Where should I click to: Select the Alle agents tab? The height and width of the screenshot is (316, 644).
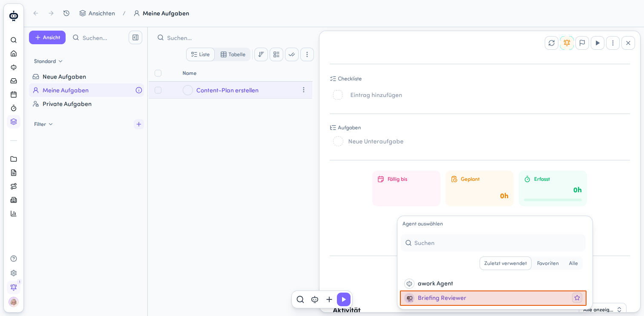point(573,263)
